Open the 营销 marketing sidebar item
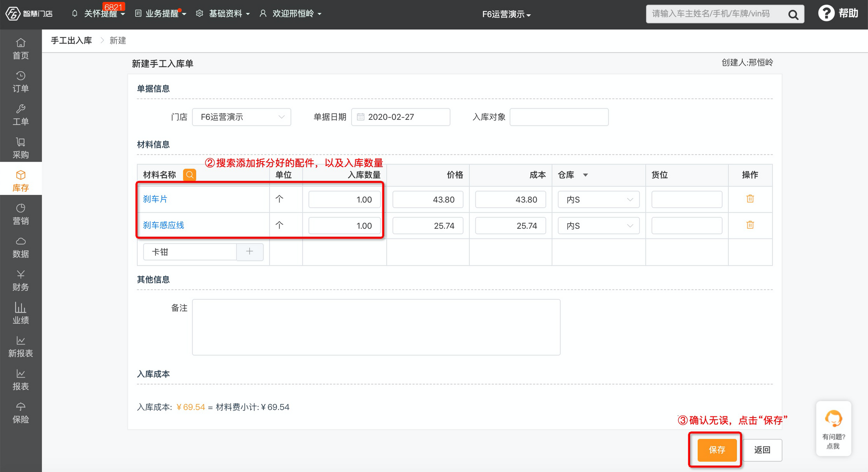The width and height of the screenshot is (868, 472). (21, 214)
